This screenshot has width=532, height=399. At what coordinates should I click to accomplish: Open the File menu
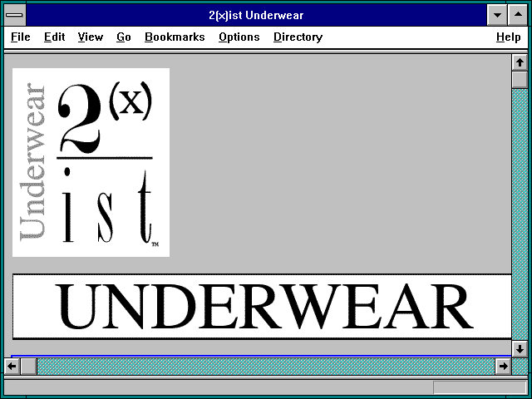(21, 37)
